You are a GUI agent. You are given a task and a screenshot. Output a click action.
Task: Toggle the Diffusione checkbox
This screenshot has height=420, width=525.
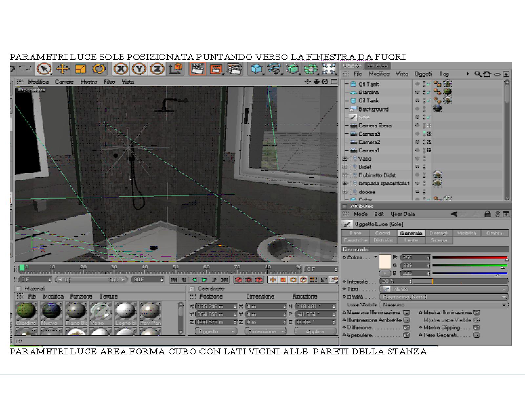tap(407, 327)
